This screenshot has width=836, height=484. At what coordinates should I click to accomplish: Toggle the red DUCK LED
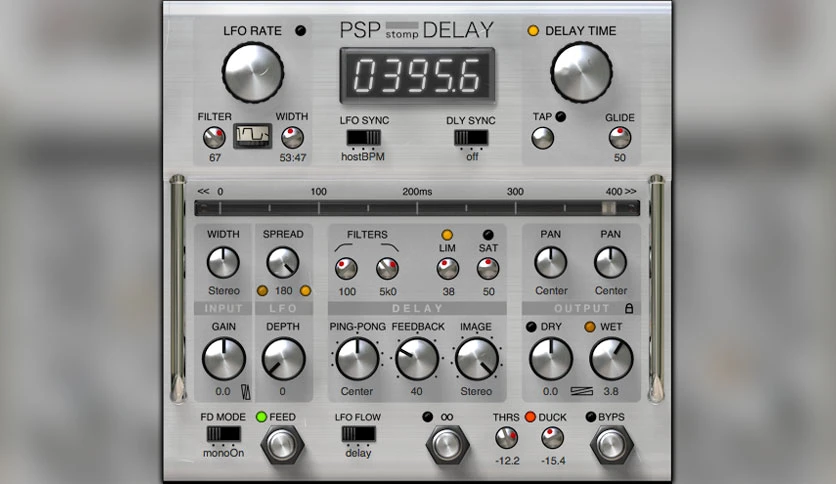(x=530, y=417)
